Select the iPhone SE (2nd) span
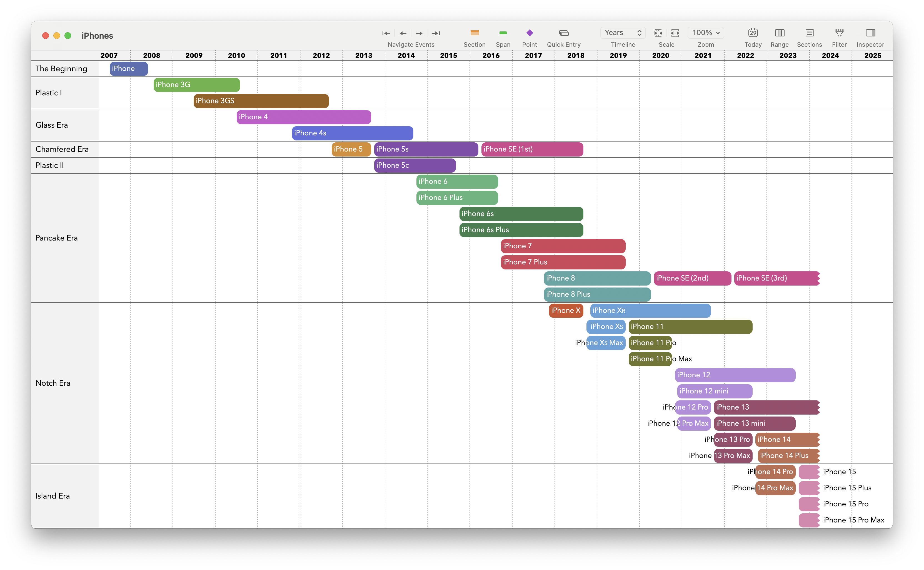Screen dimensions: 924x570 [x=692, y=278]
